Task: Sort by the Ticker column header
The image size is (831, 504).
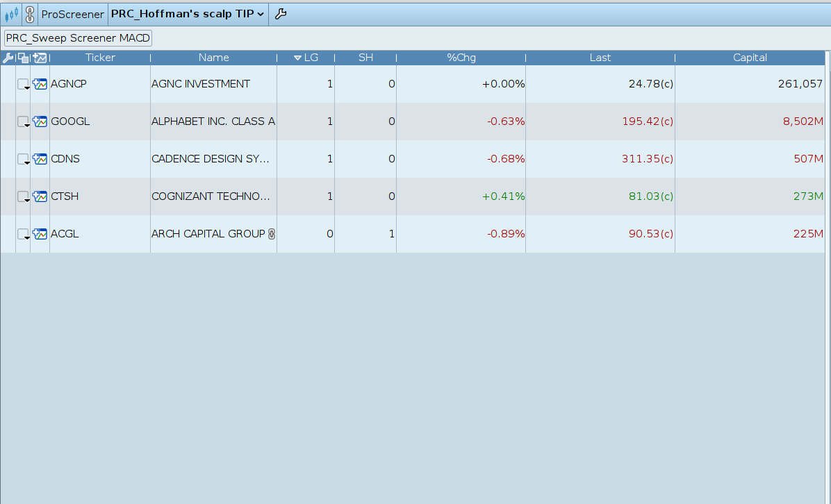Action: 100,58
